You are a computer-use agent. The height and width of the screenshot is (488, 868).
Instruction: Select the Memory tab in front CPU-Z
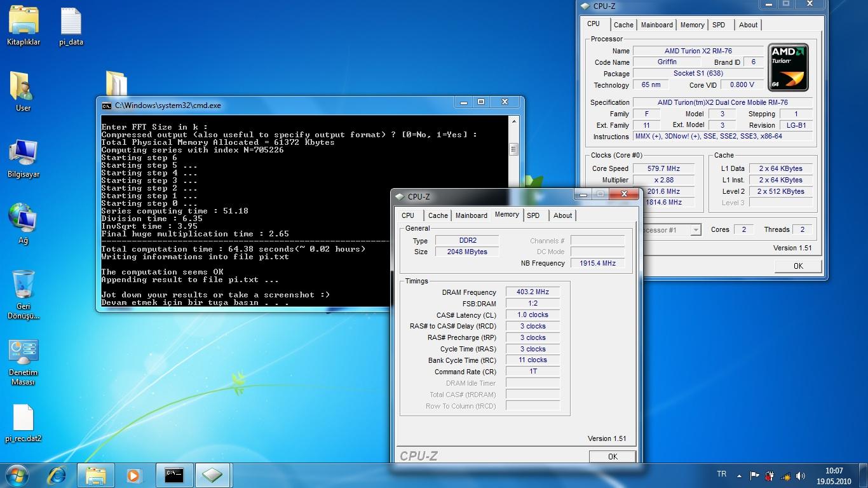pos(507,215)
